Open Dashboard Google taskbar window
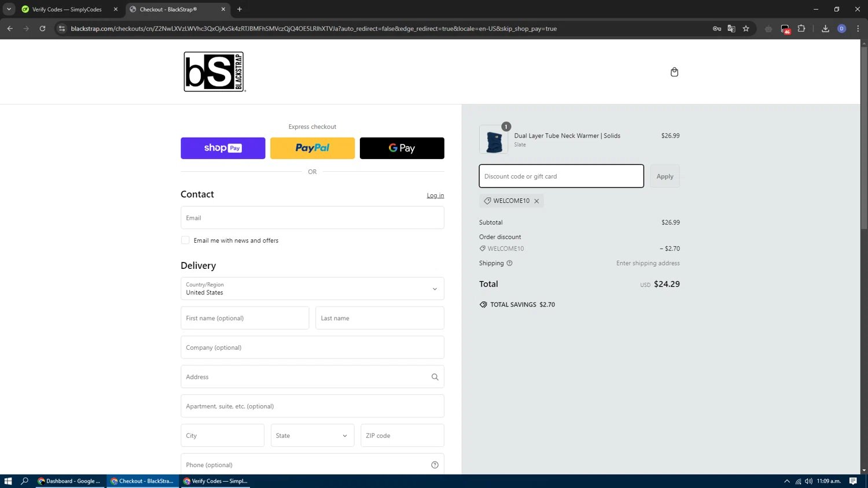The width and height of the screenshot is (868, 488). click(x=70, y=481)
